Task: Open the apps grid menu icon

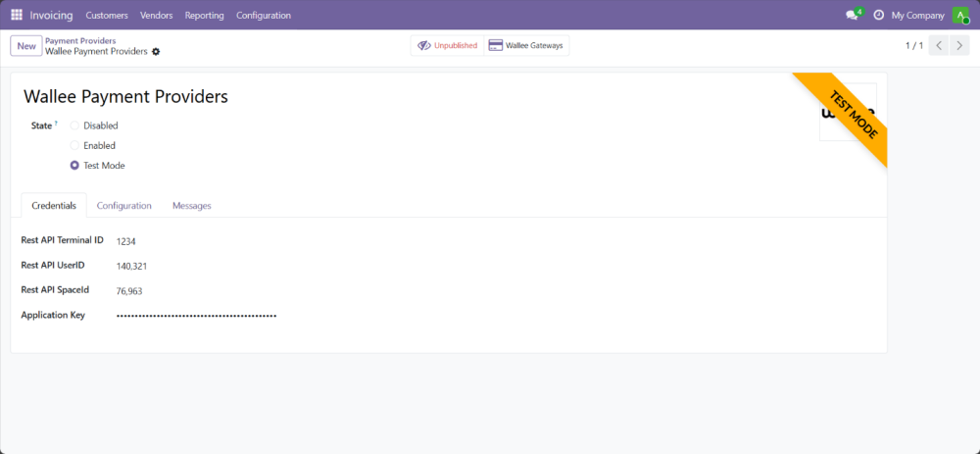Action: 17,15
